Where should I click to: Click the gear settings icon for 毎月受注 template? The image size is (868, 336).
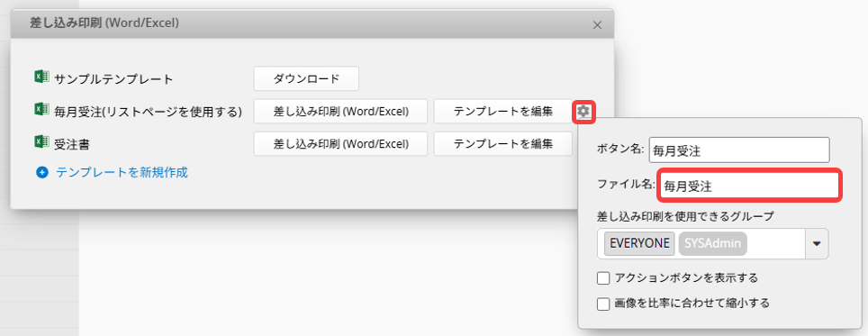coord(583,112)
